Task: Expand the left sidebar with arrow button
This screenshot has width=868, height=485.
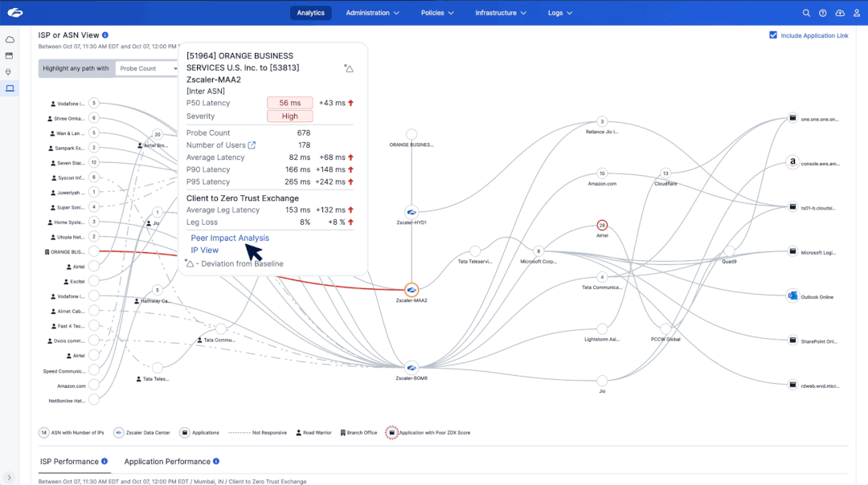Action: click(x=10, y=478)
